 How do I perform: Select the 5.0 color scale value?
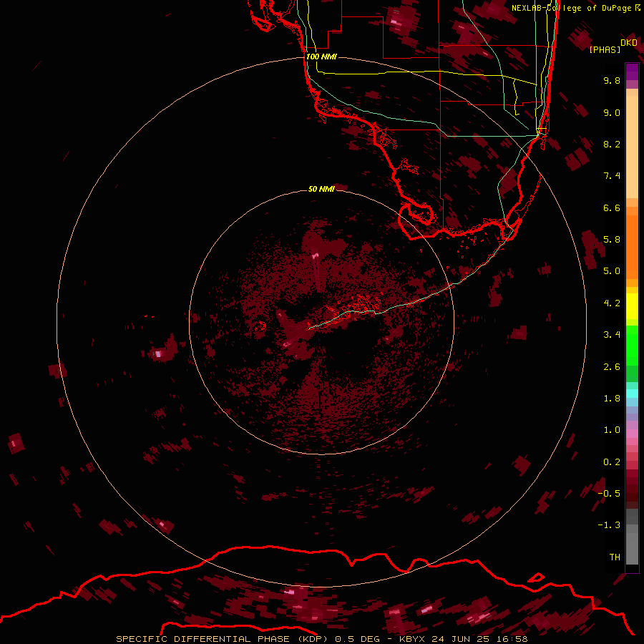click(x=612, y=271)
